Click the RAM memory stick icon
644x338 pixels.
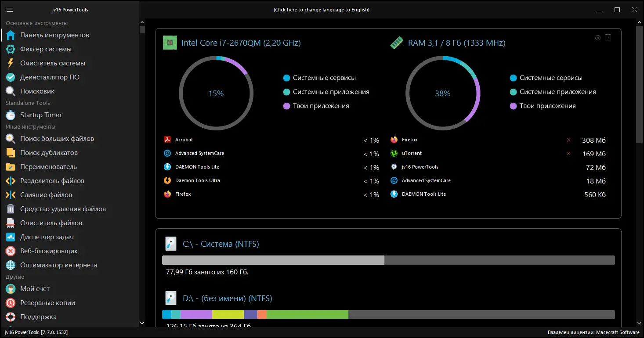pos(397,43)
